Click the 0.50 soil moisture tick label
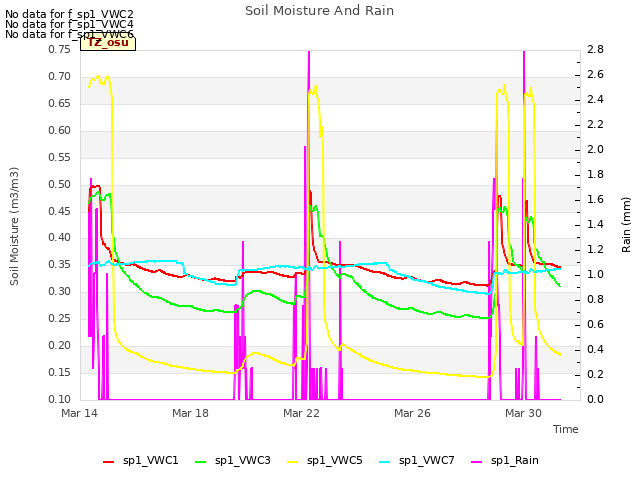Screen dimensions: 640x480 pyautogui.click(x=60, y=184)
